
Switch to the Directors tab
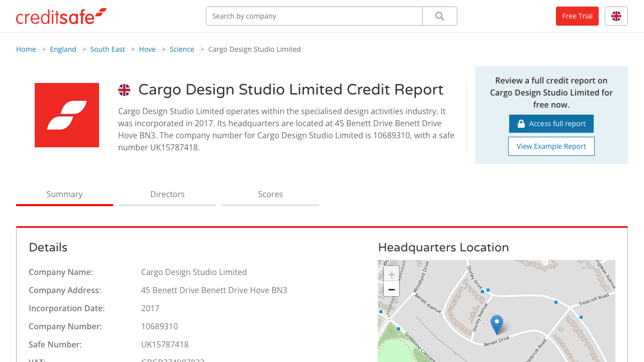tap(167, 194)
